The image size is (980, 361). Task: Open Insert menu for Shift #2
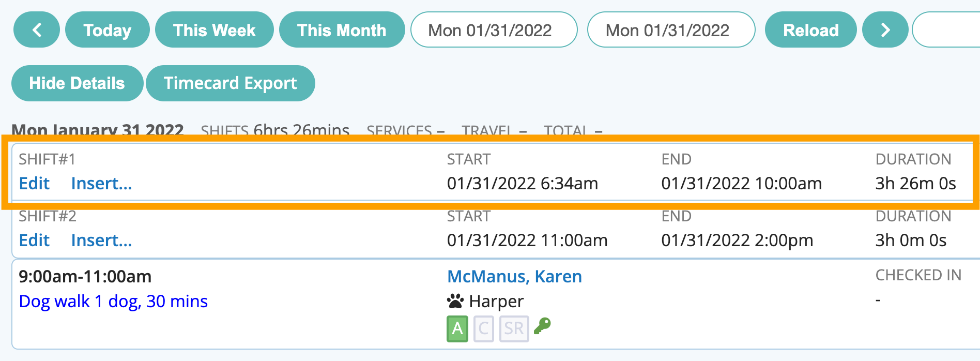(101, 240)
